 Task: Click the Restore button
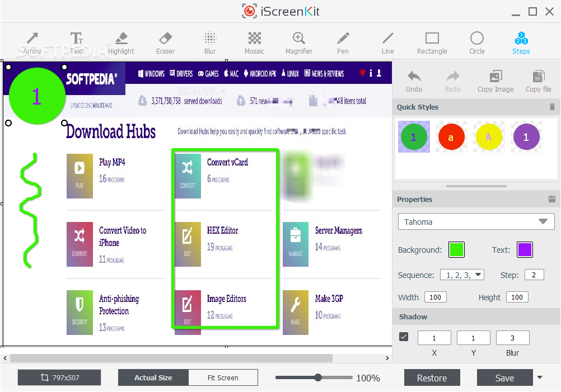(x=432, y=378)
